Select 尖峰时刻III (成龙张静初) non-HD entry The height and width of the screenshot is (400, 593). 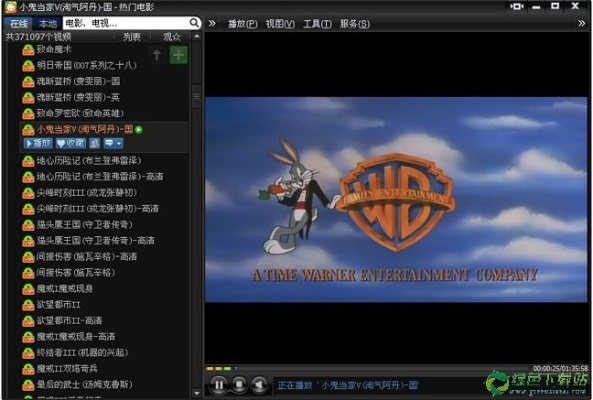click(87, 193)
